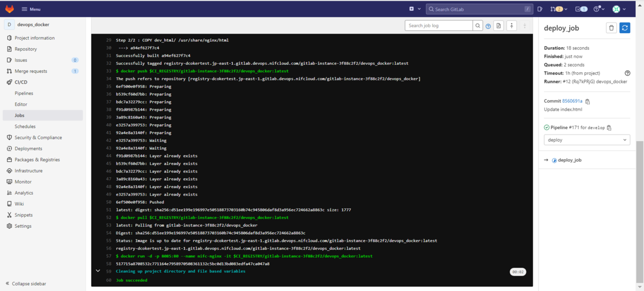644x291 pixels.
Task: Open Security & Compliance in sidebar
Action: pyautogui.click(x=42, y=138)
